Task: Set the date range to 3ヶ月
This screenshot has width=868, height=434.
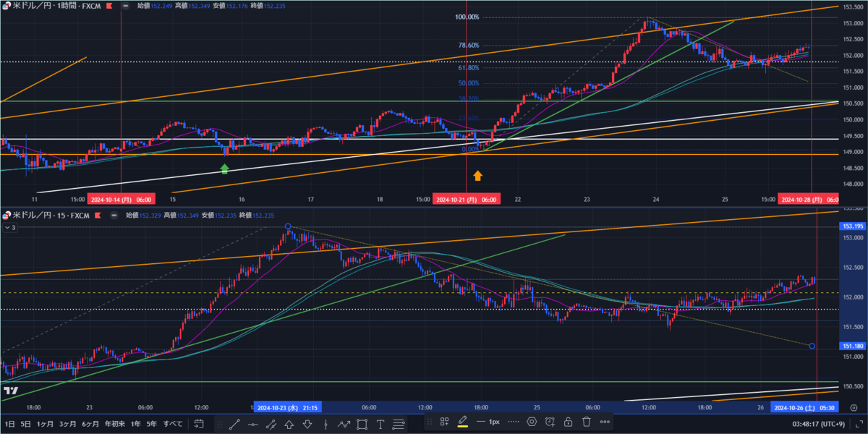Action: [x=68, y=424]
